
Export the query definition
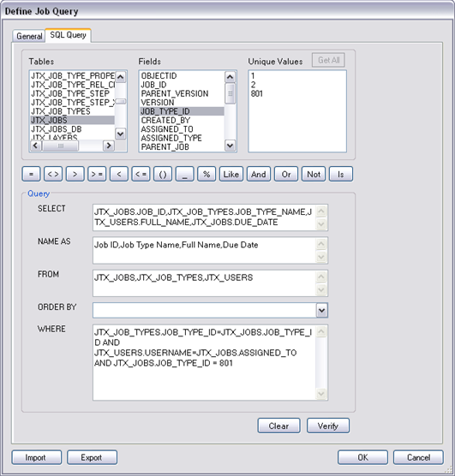tap(92, 457)
